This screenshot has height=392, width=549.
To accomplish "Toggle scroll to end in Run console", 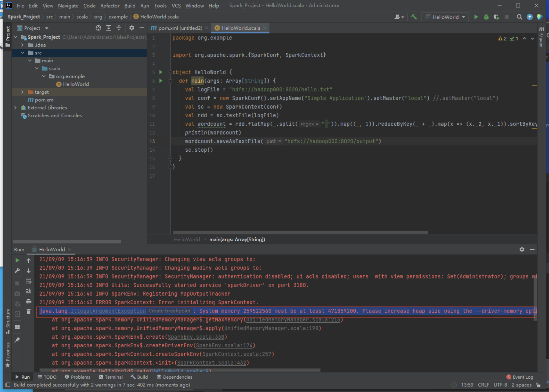I will click(29, 291).
